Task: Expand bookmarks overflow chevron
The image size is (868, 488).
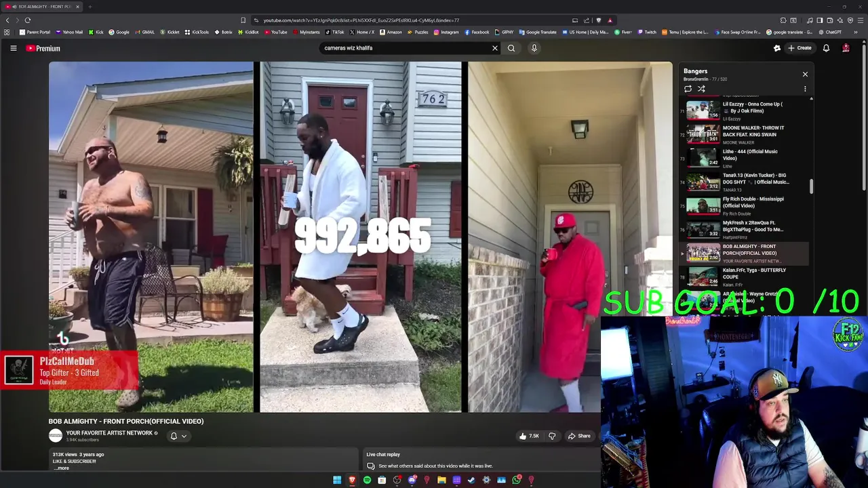Action: pos(856,32)
